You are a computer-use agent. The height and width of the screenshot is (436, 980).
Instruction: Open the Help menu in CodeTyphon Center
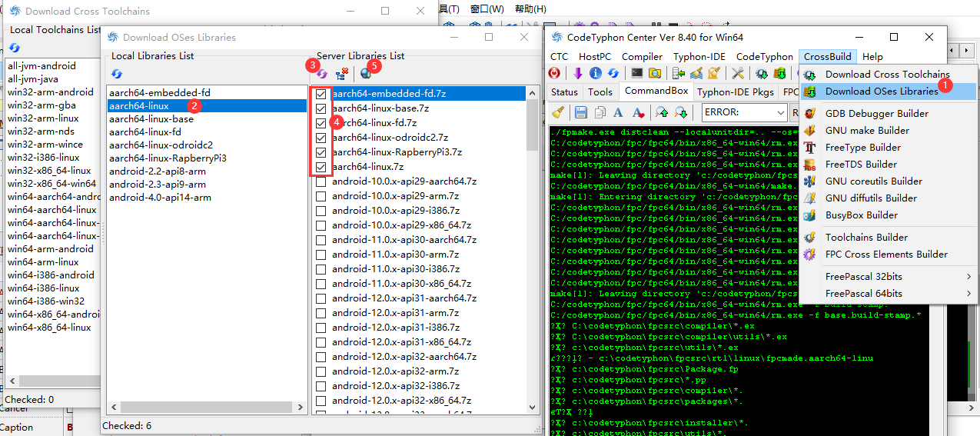[872, 56]
